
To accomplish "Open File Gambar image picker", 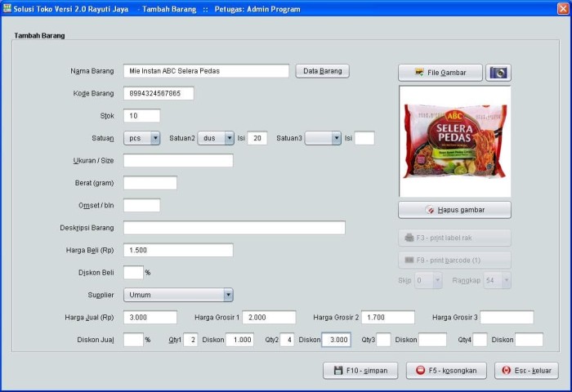I will [x=440, y=73].
